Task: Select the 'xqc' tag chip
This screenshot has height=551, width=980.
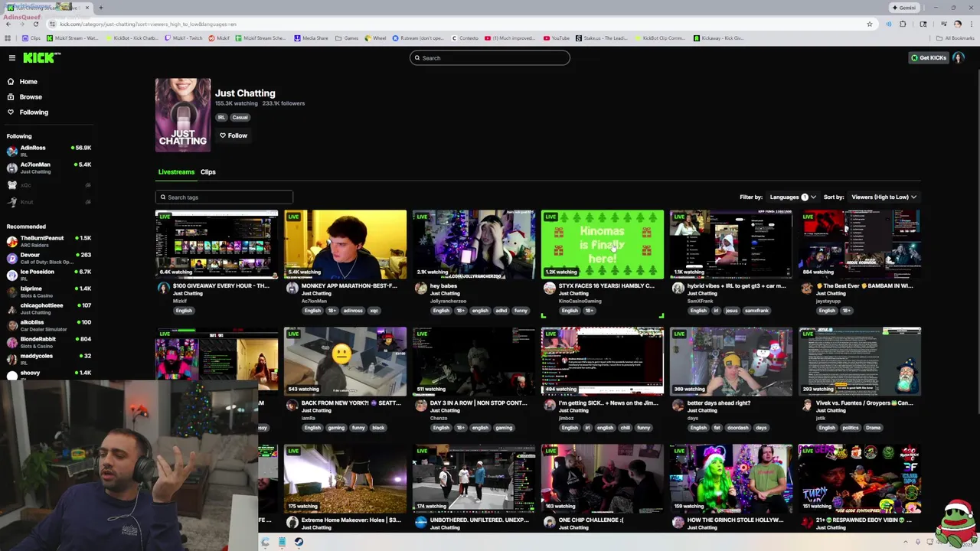Action: 374,311
